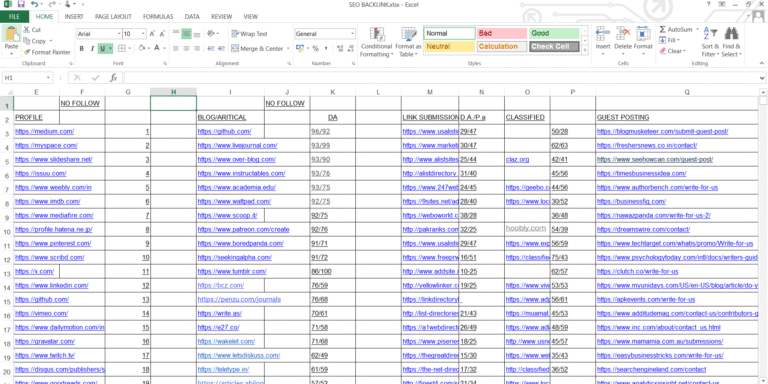768x384 pixels.
Task: Open Conditional Formatting menu
Action: pyautogui.click(x=376, y=42)
